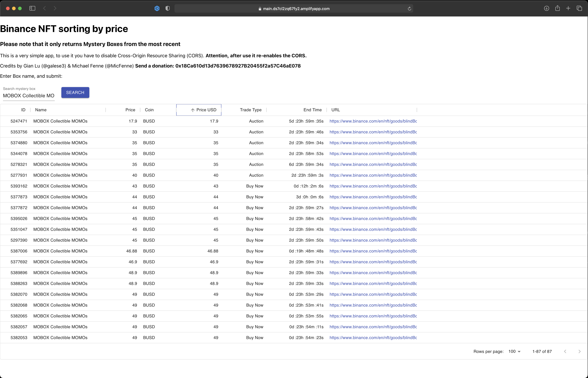Open Binance link for ID 5247471
The image size is (588, 378).
tap(373, 121)
